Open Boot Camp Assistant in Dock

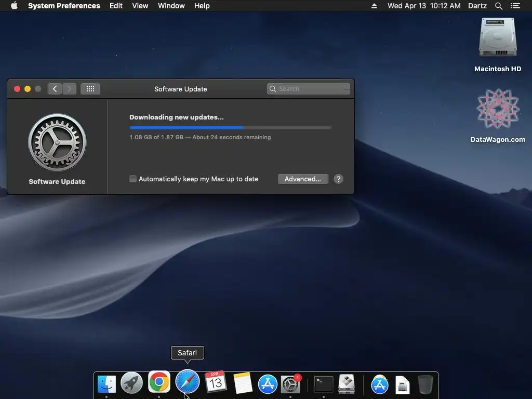(x=347, y=384)
